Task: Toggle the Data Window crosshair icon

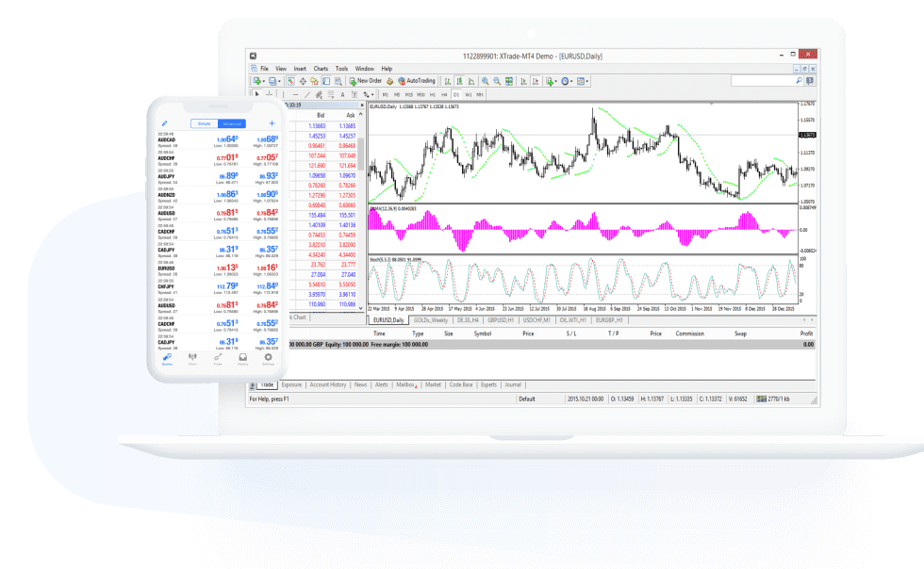Action: (x=303, y=81)
